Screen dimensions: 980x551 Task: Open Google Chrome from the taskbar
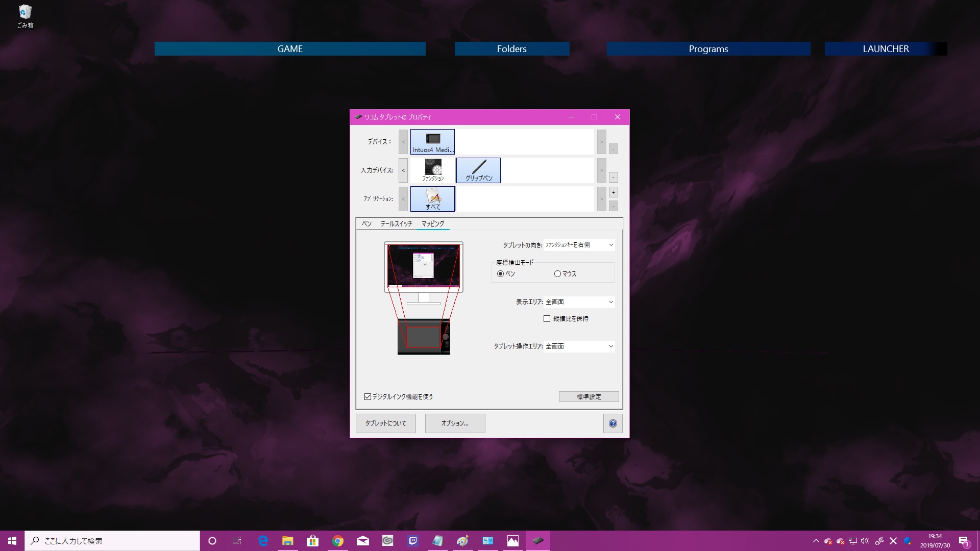tap(337, 541)
